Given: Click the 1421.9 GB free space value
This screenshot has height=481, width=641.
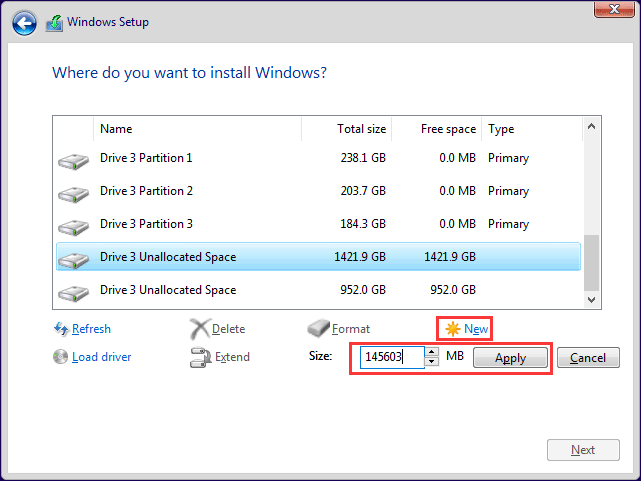Looking at the screenshot, I should pos(450,257).
